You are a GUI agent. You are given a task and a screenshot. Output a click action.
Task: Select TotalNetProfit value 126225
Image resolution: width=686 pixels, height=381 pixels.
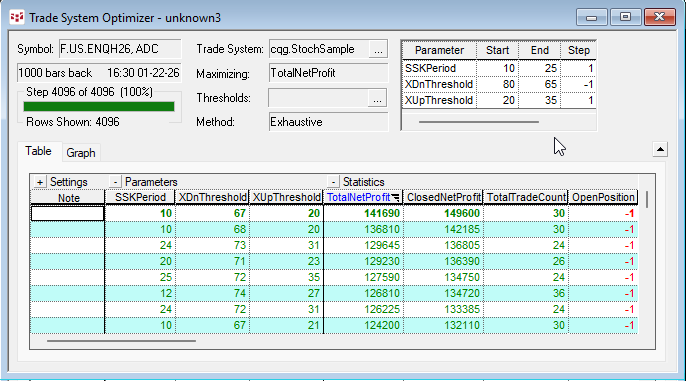pyautogui.click(x=363, y=309)
